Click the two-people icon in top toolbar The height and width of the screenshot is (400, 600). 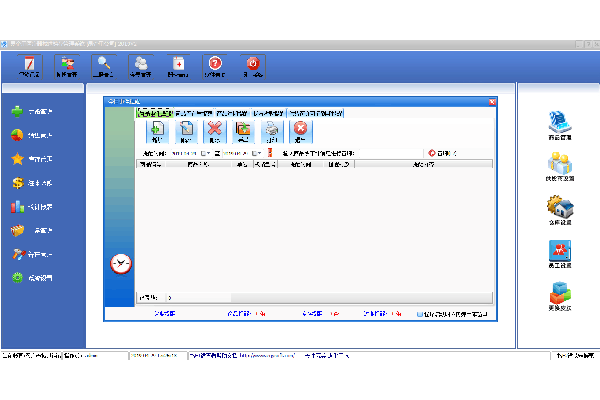(67, 67)
